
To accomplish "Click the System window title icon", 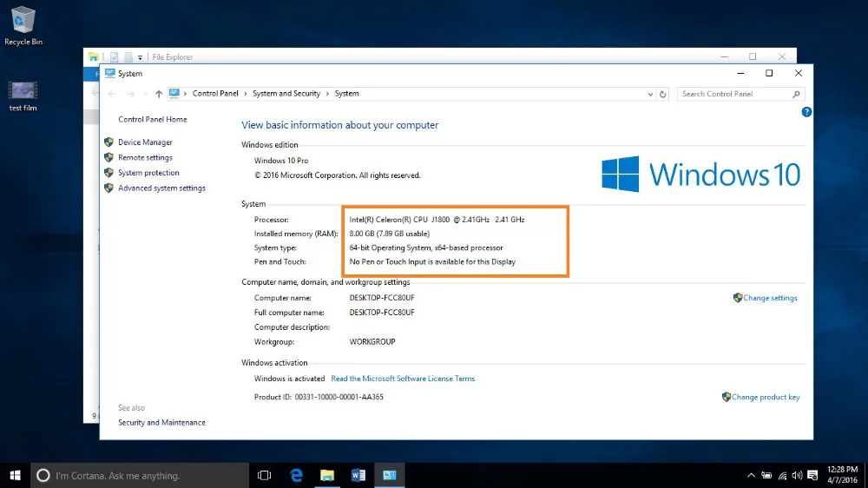I will click(109, 73).
